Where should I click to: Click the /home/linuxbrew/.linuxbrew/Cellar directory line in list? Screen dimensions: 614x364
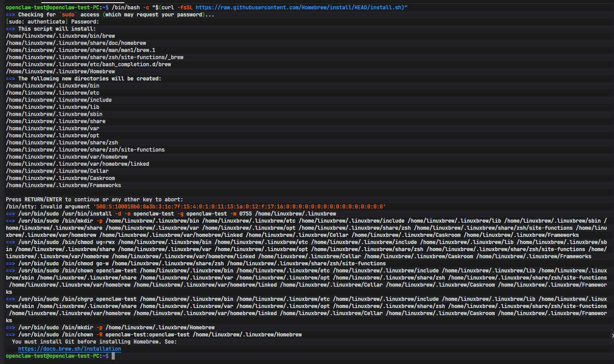click(x=57, y=171)
